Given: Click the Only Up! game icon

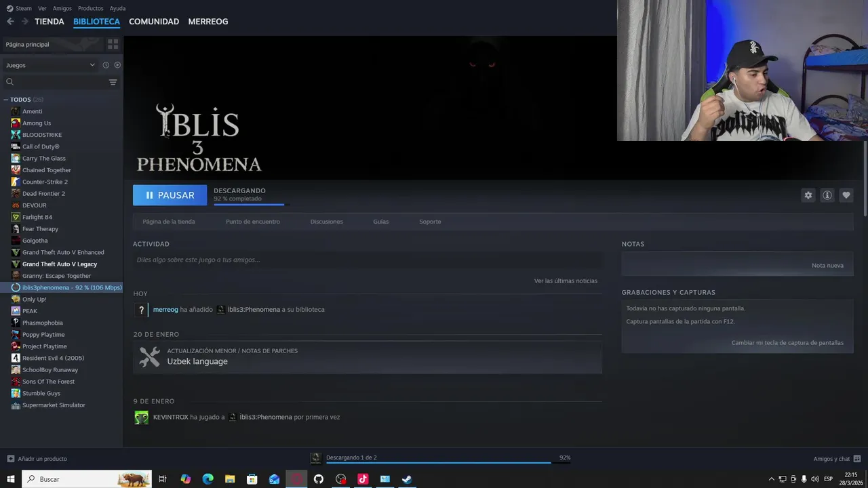Looking at the screenshot, I should point(16,299).
